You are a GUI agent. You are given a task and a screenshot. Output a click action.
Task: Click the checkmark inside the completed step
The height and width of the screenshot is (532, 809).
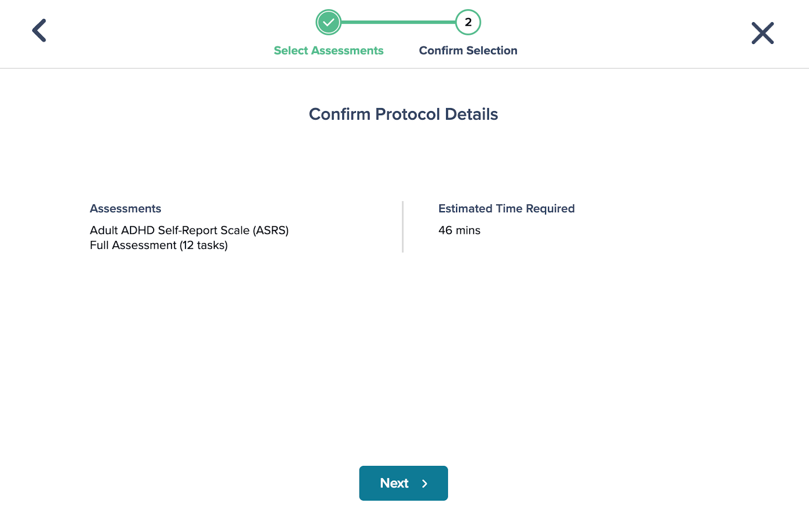pyautogui.click(x=329, y=22)
